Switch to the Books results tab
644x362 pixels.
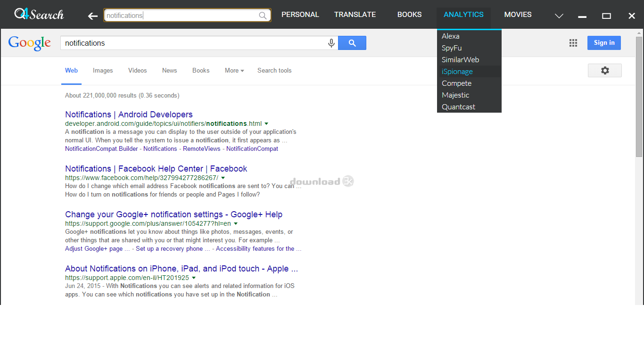pyautogui.click(x=201, y=70)
